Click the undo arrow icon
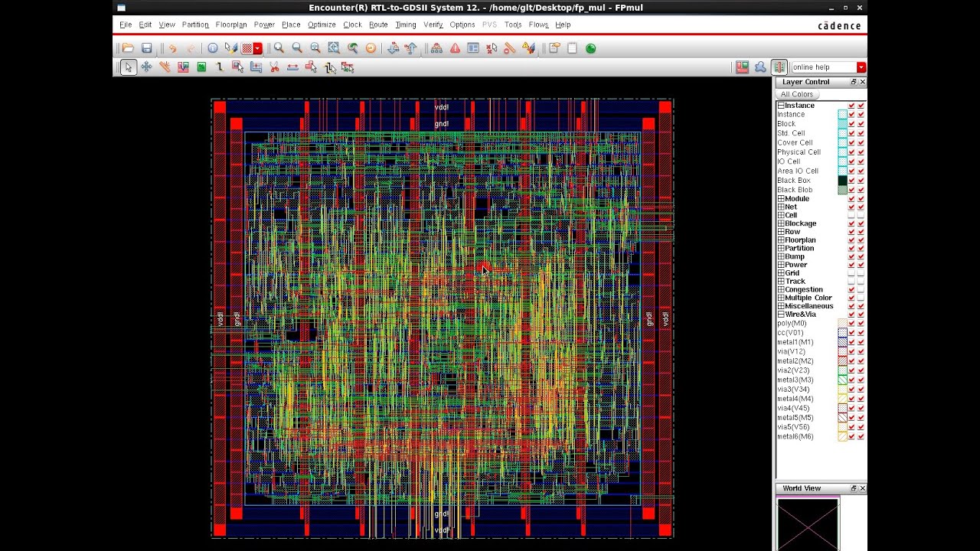Viewport: 980px width, 551px height. pyautogui.click(x=172, y=48)
